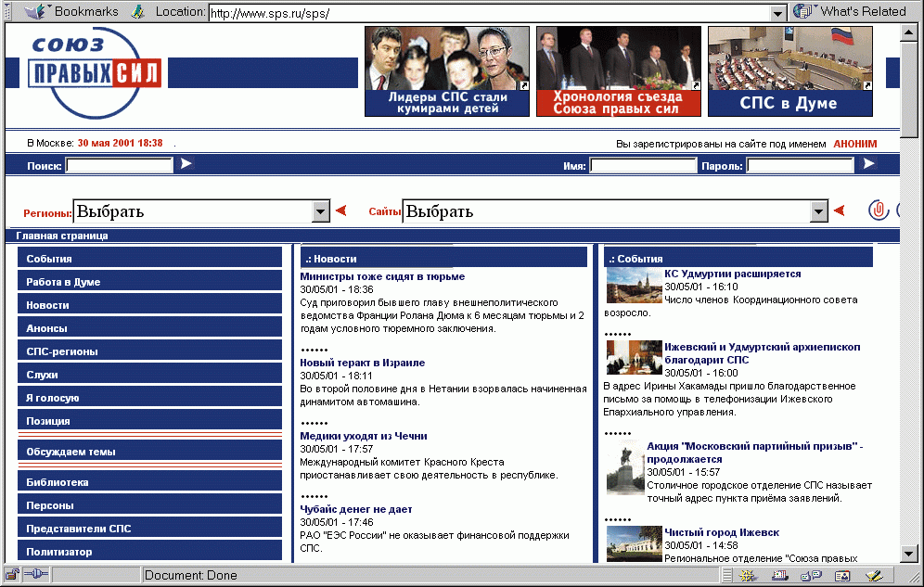Launch Composer from the component bar
Viewport: 924px width, 587px height.
coord(874,575)
